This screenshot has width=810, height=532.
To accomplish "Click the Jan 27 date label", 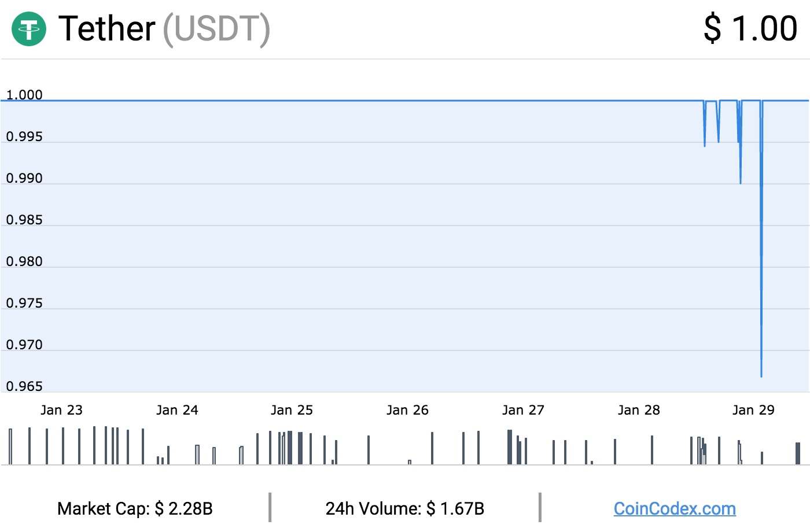I will point(523,410).
